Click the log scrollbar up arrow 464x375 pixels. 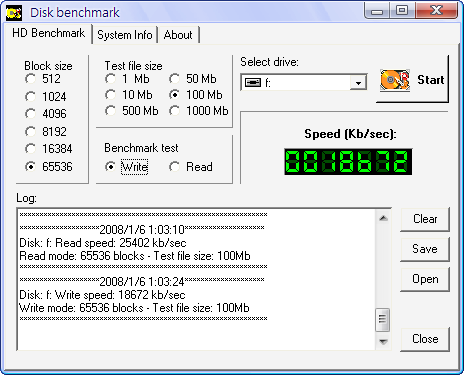tap(383, 218)
